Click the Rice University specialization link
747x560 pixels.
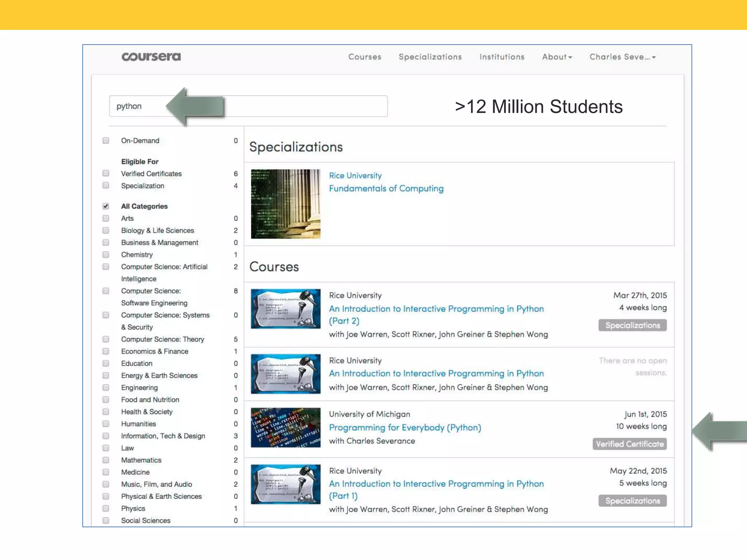tap(355, 175)
